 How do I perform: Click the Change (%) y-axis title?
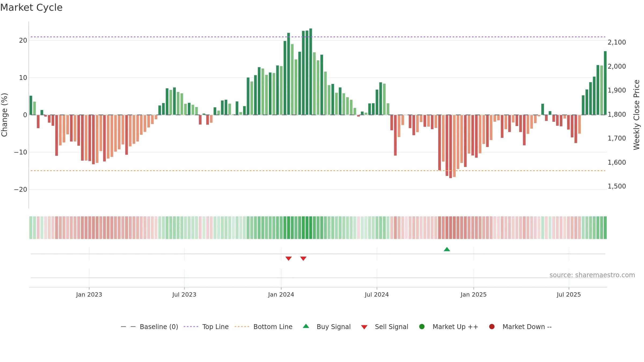[4, 115]
